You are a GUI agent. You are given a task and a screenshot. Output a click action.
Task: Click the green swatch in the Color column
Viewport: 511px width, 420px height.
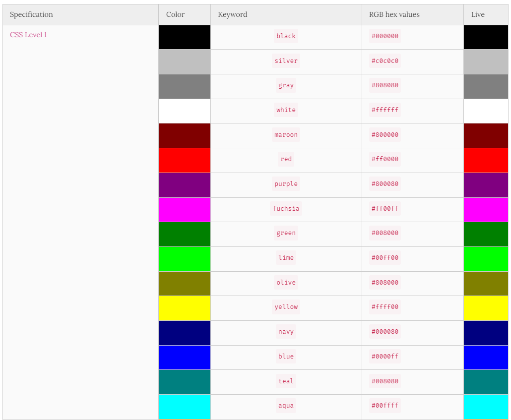185,234
